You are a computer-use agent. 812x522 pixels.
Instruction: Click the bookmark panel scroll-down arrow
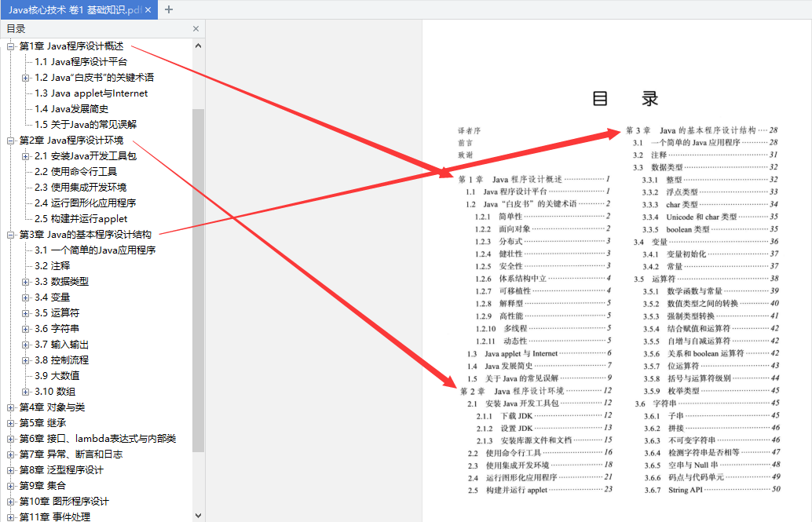point(199,516)
